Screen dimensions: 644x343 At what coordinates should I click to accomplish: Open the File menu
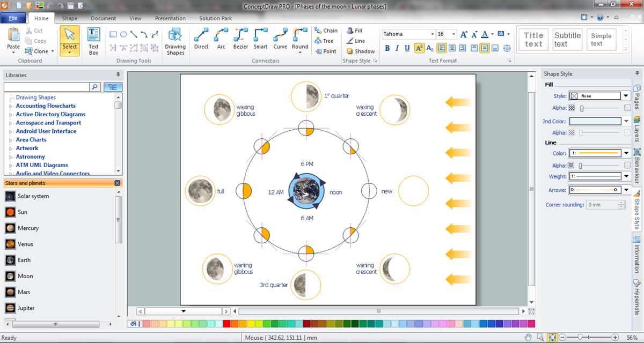[x=13, y=18]
